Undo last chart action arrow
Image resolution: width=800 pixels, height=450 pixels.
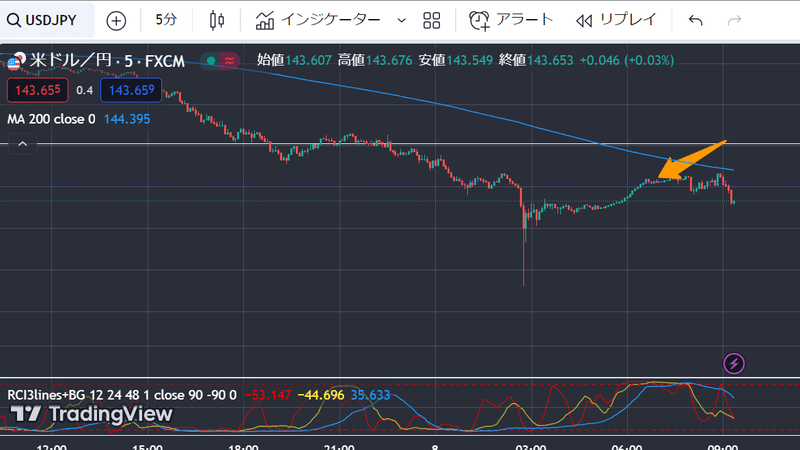pos(695,20)
